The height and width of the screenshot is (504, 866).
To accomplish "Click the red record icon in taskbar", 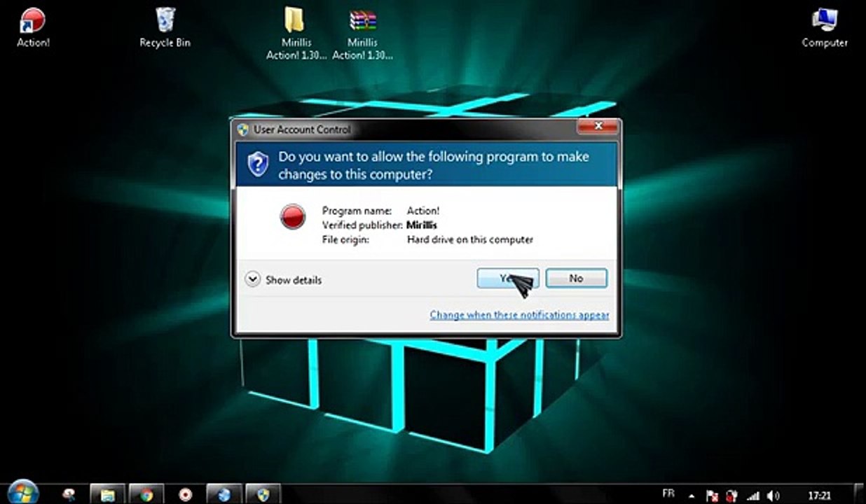I will point(185,494).
